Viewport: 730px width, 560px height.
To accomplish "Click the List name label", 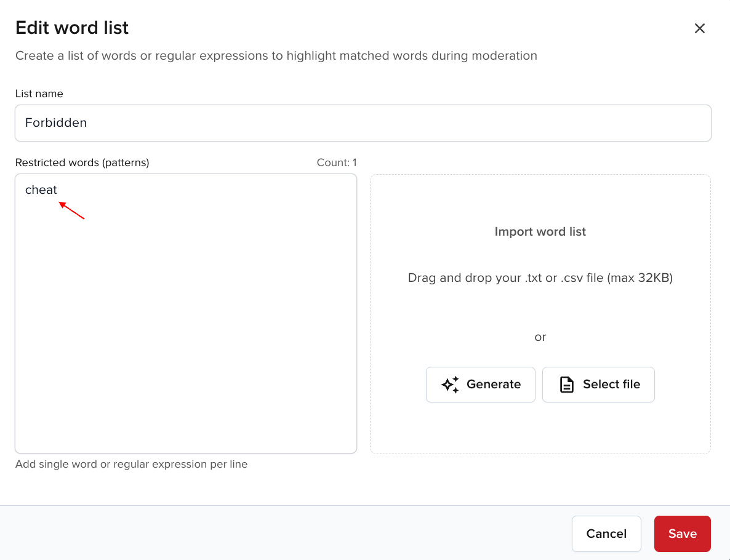I will (39, 94).
